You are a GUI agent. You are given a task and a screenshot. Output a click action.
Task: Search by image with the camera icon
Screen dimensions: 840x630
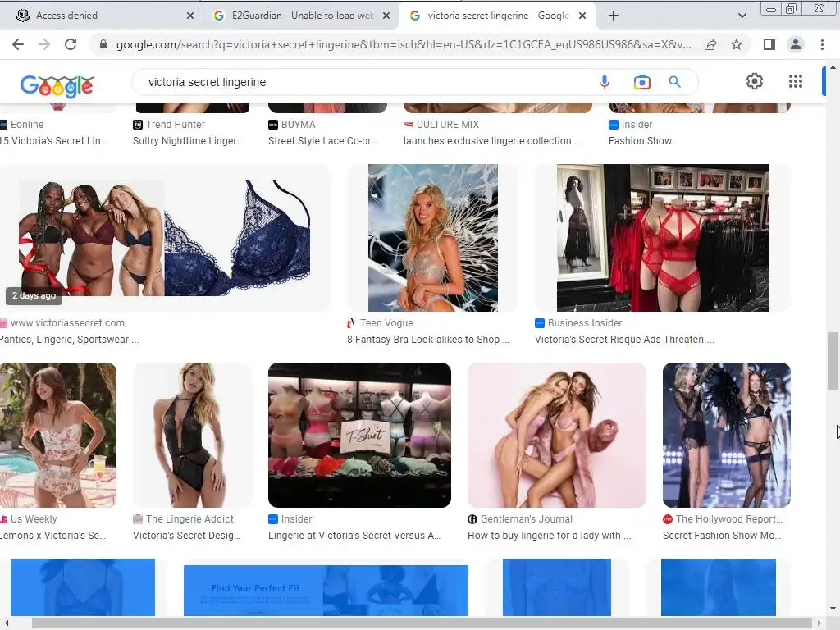tap(641, 82)
